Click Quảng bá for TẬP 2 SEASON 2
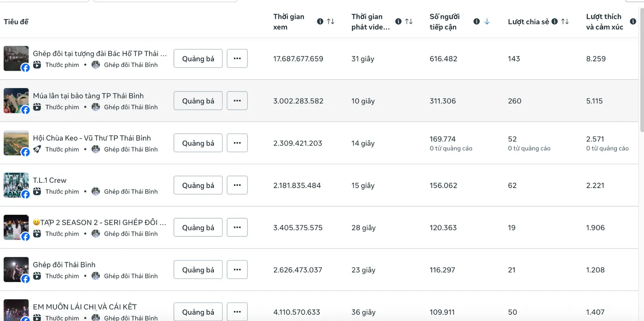Image resolution: width=644 pixels, height=321 pixels. 198,228
